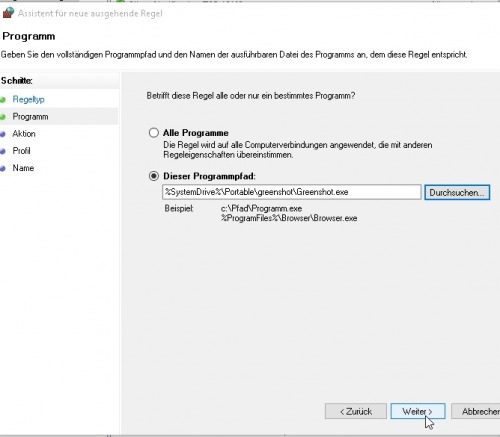Click green bullet next to Regeltyp step
The image size is (500, 437).
pos(3,100)
